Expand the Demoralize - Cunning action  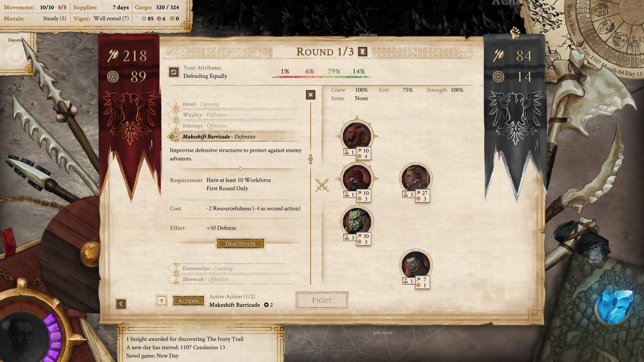pyautogui.click(x=207, y=268)
